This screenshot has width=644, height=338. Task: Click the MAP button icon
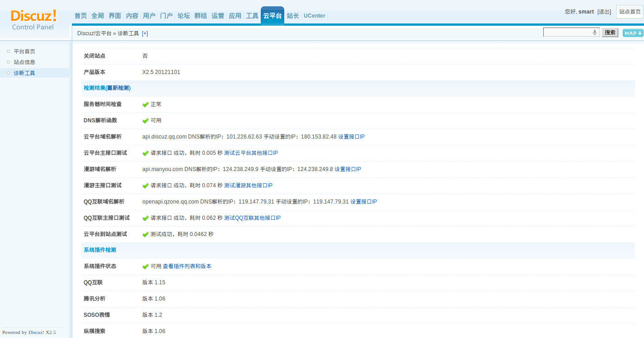point(633,33)
